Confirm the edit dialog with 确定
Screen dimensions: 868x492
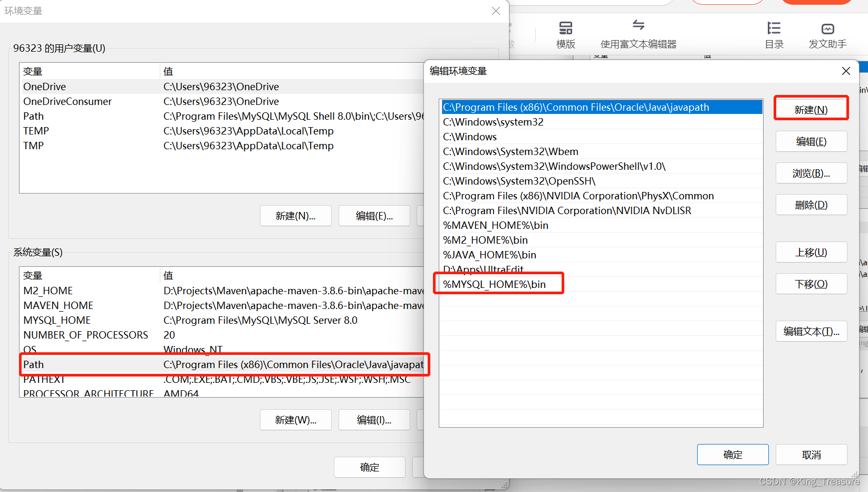click(732, 455)
